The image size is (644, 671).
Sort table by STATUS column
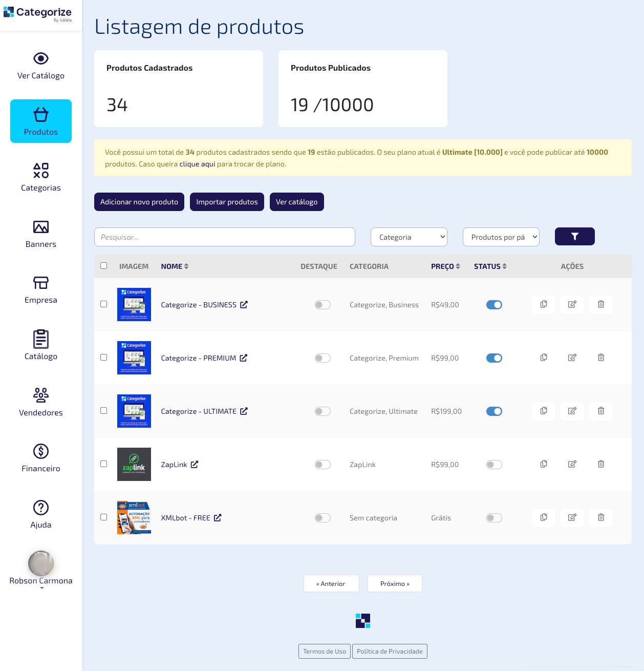pos(490,266)
